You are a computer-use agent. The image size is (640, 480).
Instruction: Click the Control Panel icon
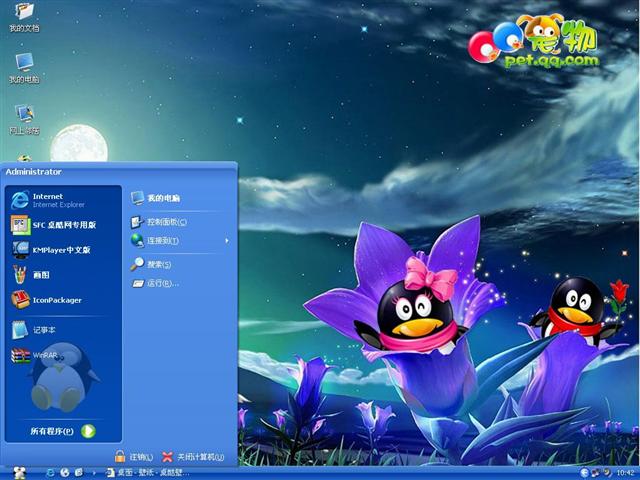(x=137, y=222)
